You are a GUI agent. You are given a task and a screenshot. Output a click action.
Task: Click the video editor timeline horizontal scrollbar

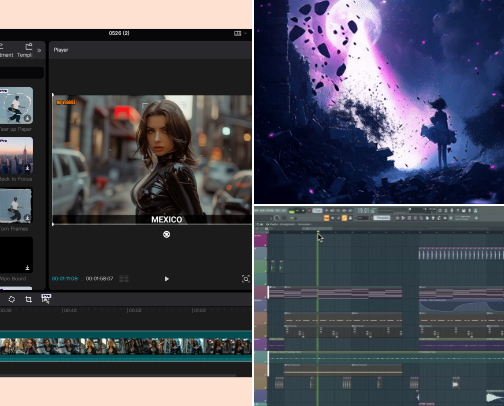coord(118,375)
